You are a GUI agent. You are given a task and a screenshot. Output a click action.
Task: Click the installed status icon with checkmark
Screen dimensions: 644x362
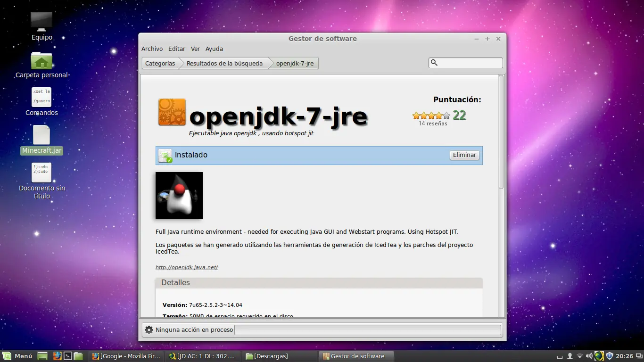tap(165, 156)
